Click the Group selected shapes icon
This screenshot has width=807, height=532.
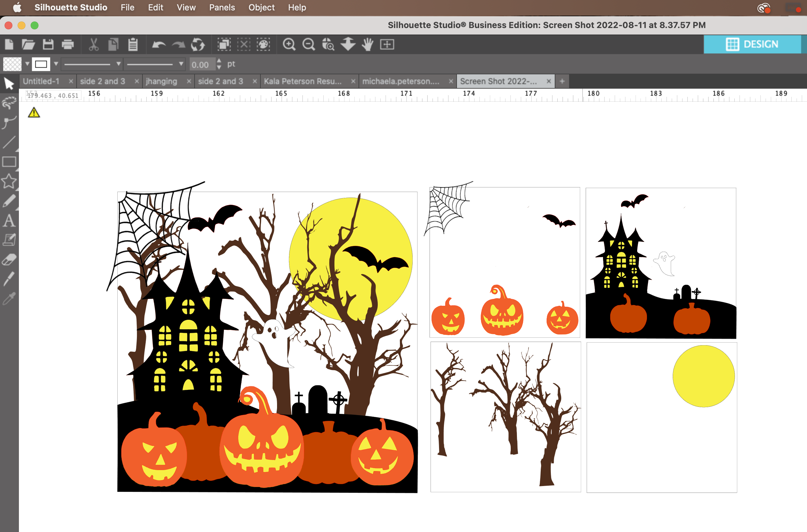(224, 44)
